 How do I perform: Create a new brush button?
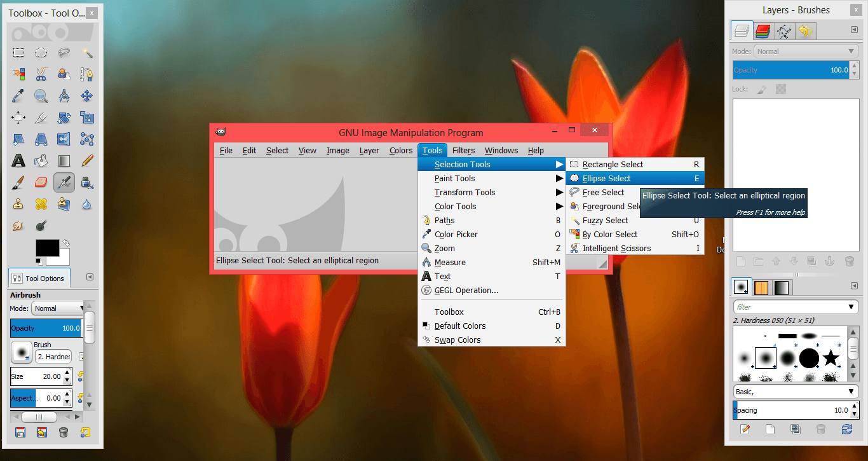click(770, 429)
